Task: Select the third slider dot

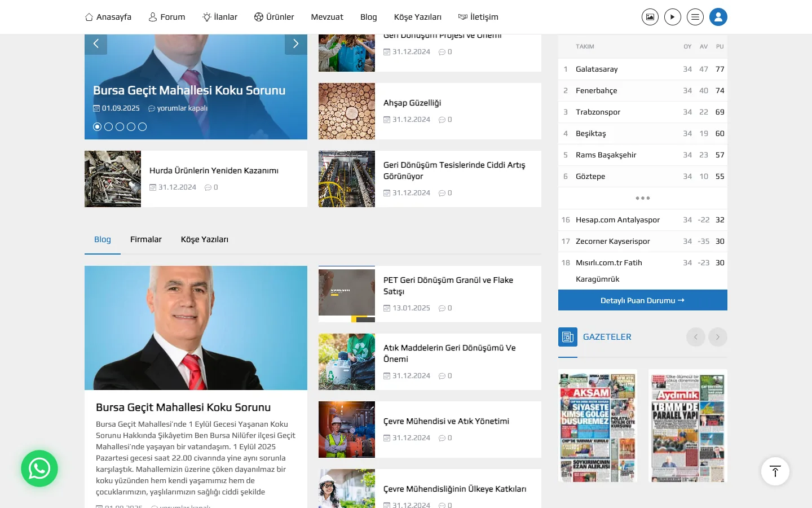Action: pyautogui.click(x=120, y=127)
